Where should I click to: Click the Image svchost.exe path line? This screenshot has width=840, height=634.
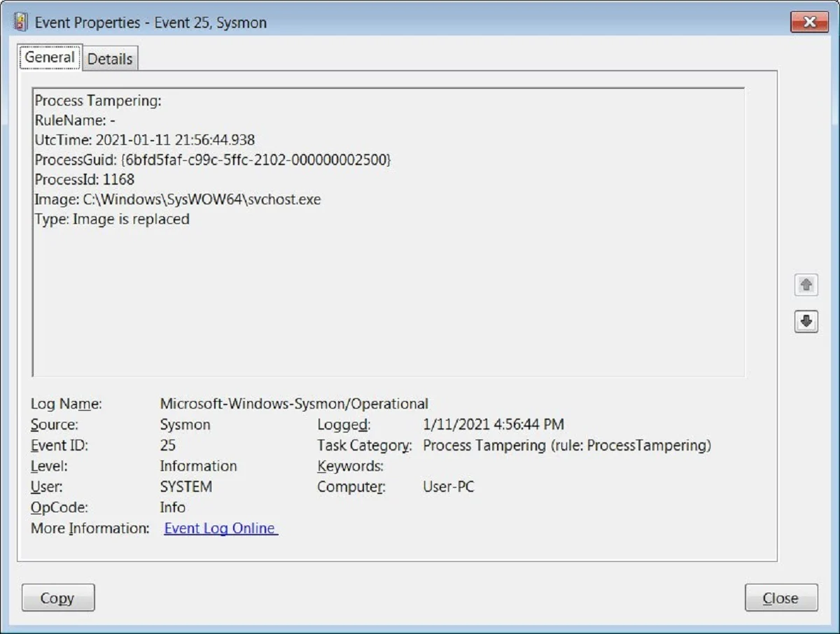point(178,199)
